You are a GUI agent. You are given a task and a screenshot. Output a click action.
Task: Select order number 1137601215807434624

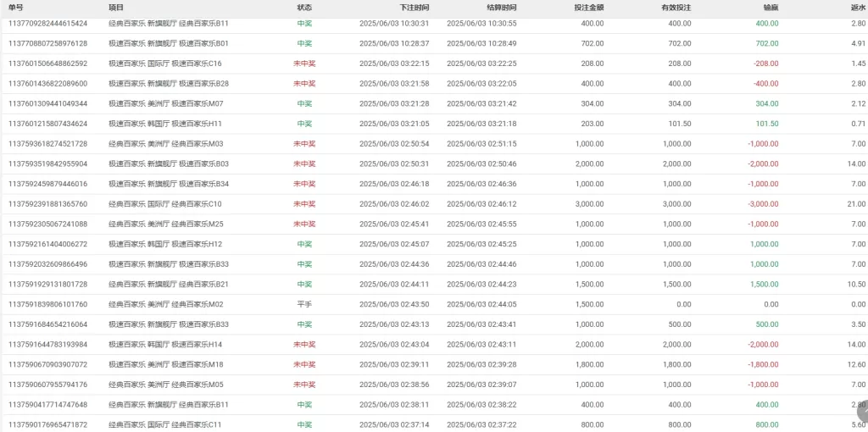(47, 124)
